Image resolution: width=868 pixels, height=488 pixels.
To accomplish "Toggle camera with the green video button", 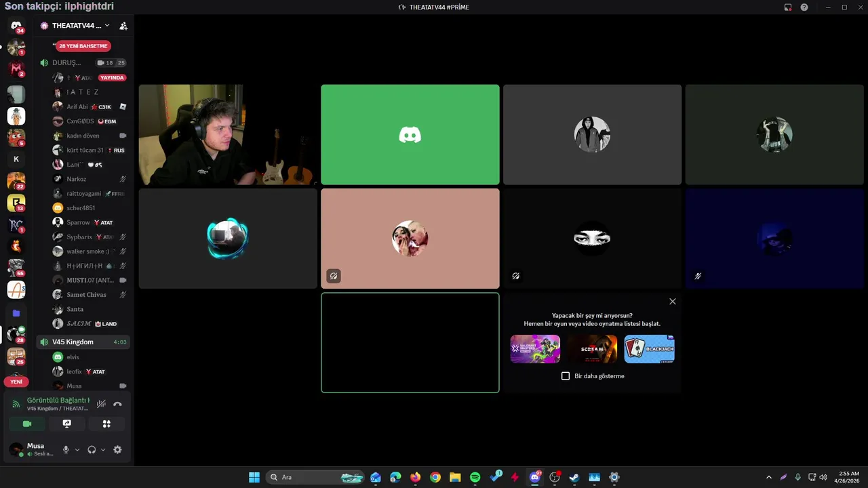I will (27, 424).
